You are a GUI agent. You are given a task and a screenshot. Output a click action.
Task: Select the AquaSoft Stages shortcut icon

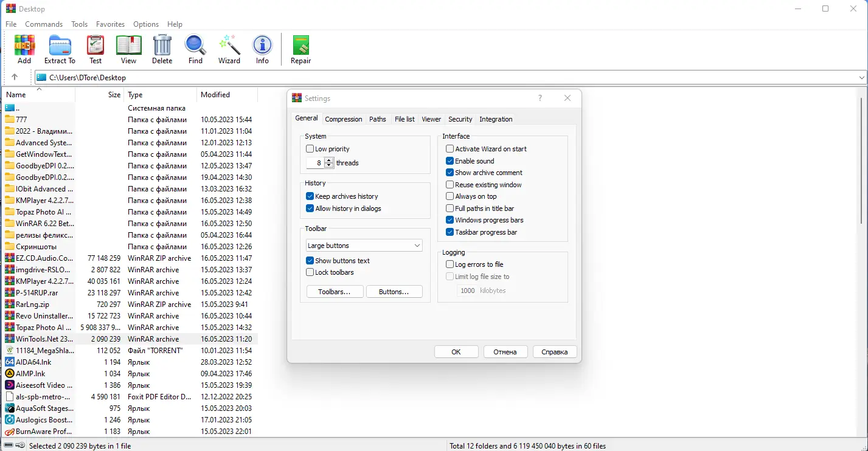(x=10, y=408)
